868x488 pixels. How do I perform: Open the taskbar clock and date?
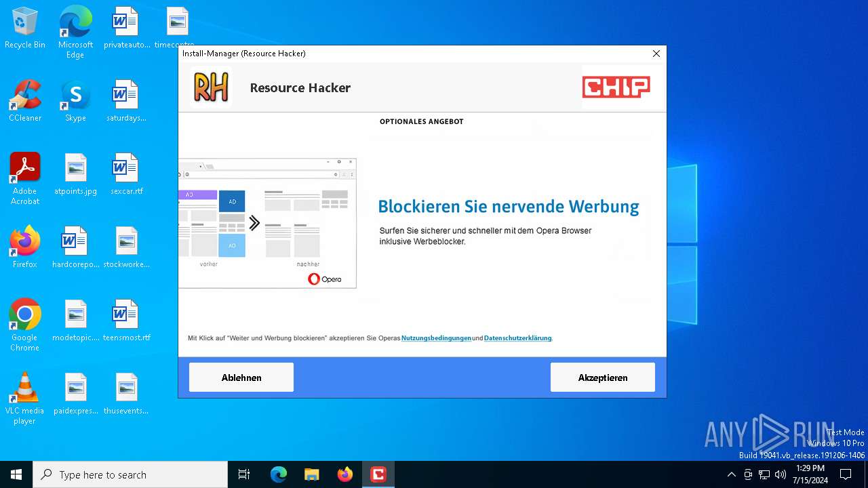[810, 474]
